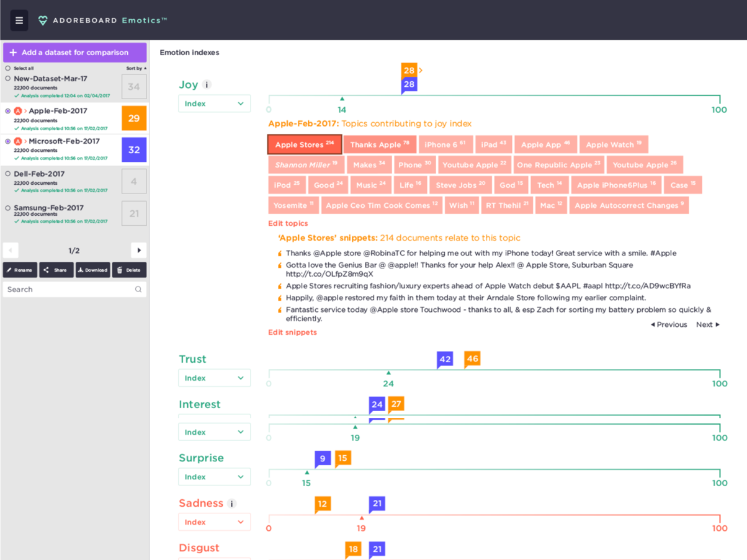Open the Trust Index dropdown
This screenshot has width=747, height=560.
point(215,378)
